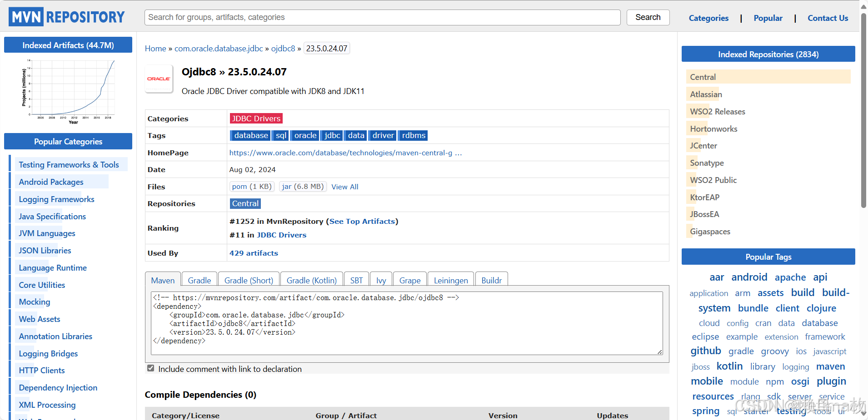The image size is (868, 420).
Task: Switch to the Leiningen tab
Action: [x=451, y=280]
